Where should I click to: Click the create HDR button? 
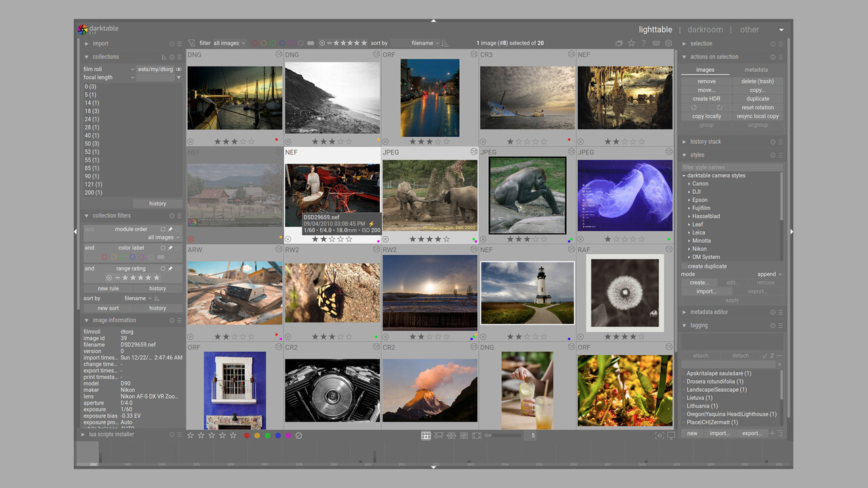[706, 98]
